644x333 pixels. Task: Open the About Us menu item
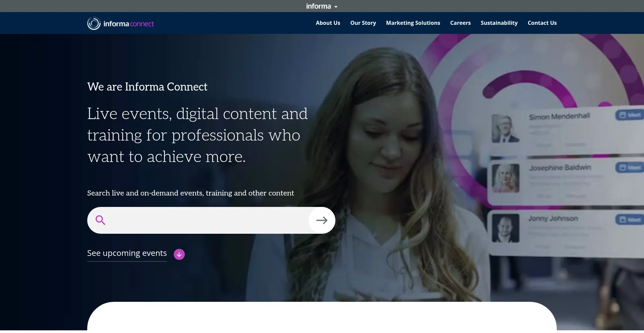coord(328,23)
